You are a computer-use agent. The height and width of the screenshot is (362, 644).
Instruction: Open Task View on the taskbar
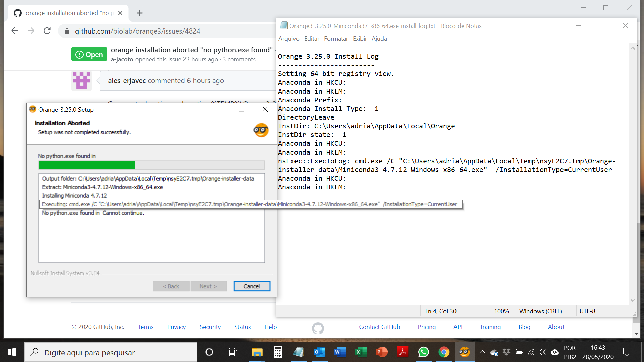[x=233, y=352]
